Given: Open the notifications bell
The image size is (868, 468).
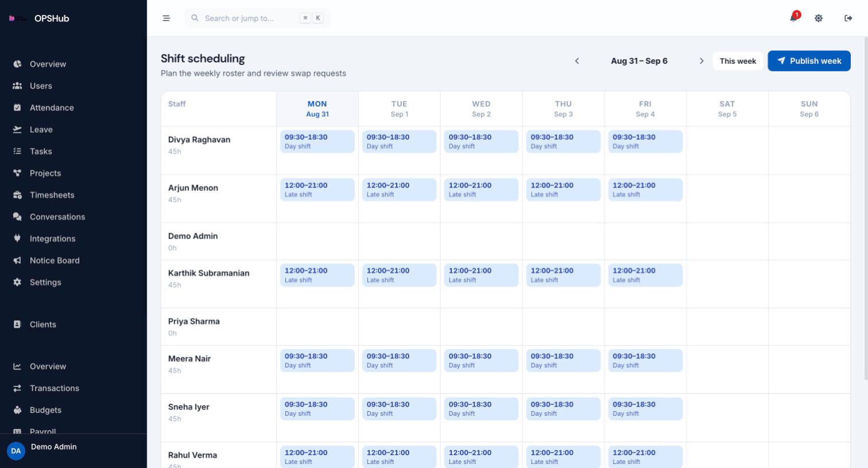Looking at the screenshot, I should [x=794, y=18].
